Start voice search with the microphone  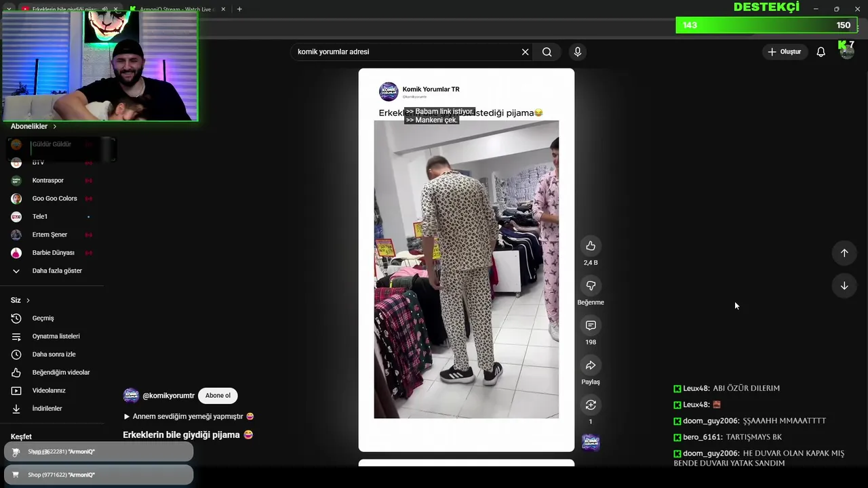tap(578, 52)
